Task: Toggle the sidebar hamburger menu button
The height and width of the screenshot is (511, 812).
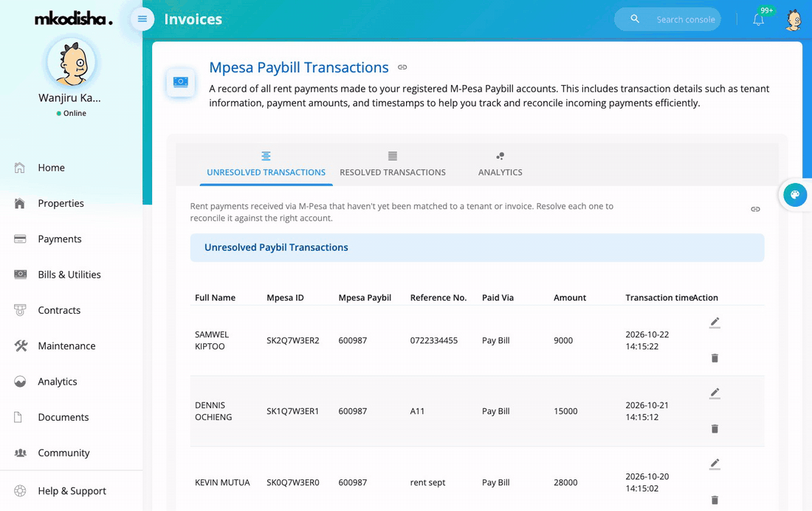Action: [x=142, y=20]
